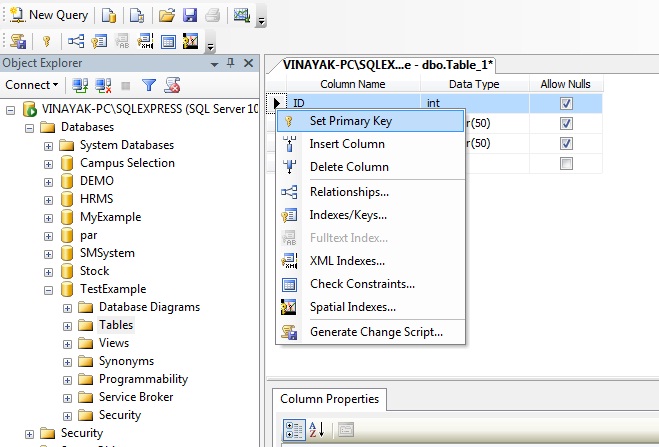The image size is (659, 447).
Task: Click the Manage Check Constraints toolbar icon
Action: (168, 42)
